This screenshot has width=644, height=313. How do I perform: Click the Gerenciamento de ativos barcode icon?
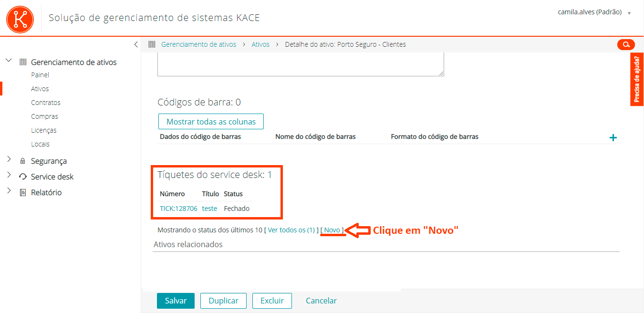coord(23,62)
